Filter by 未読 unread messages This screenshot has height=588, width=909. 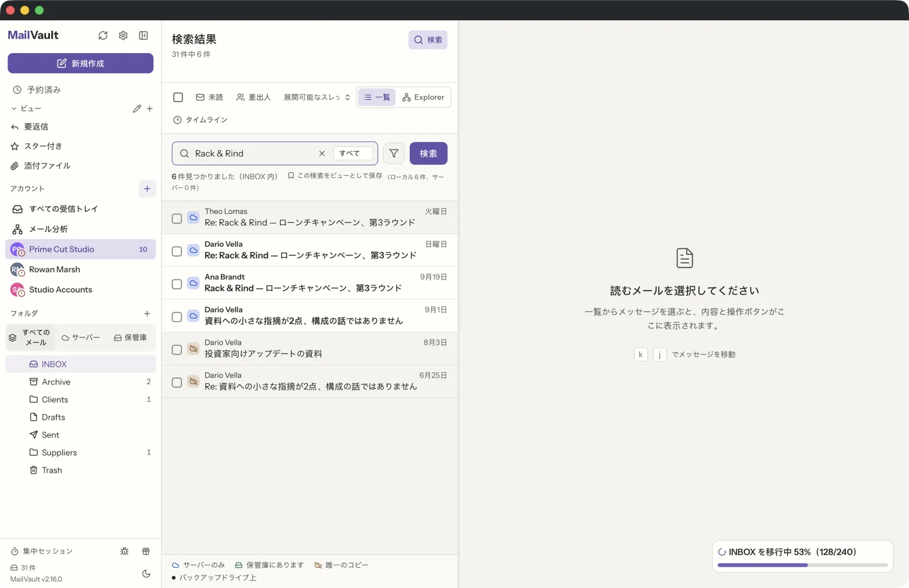coord(210,97)
